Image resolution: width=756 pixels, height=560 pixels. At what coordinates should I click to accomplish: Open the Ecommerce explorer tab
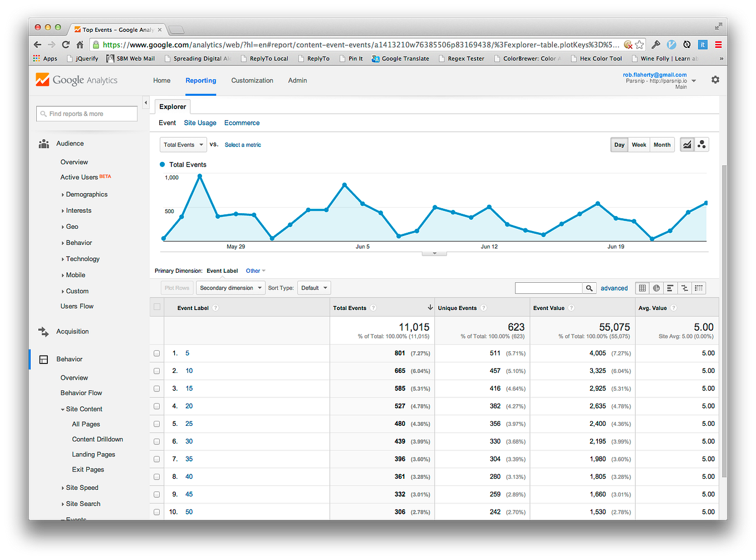coord(242,122)
